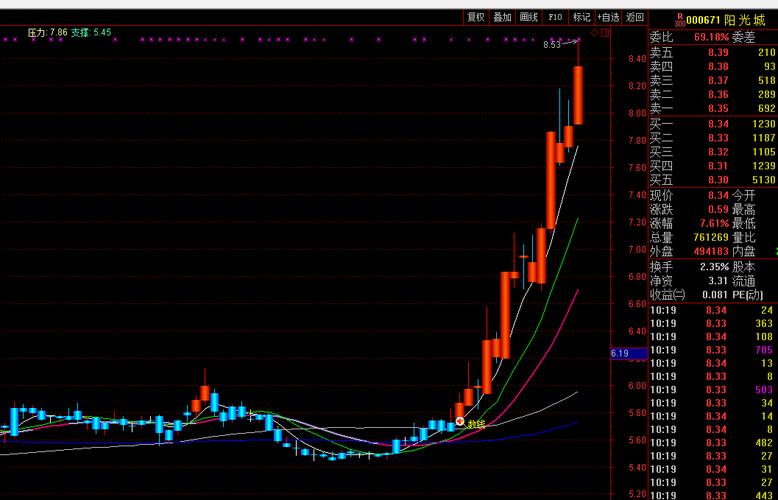Click the red square icon beside diamond
Screen dimensions: 778x500
[603, 33]
